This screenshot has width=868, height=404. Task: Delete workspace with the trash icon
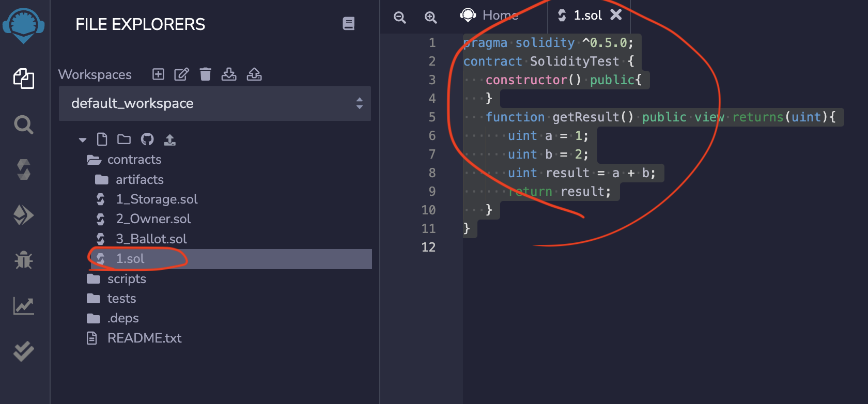click(206, 74)
